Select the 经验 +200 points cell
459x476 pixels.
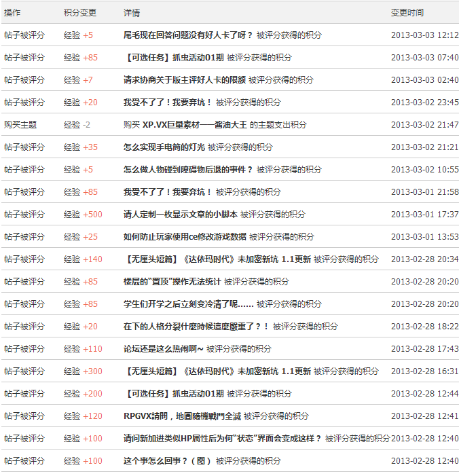[x=83, y=394]
